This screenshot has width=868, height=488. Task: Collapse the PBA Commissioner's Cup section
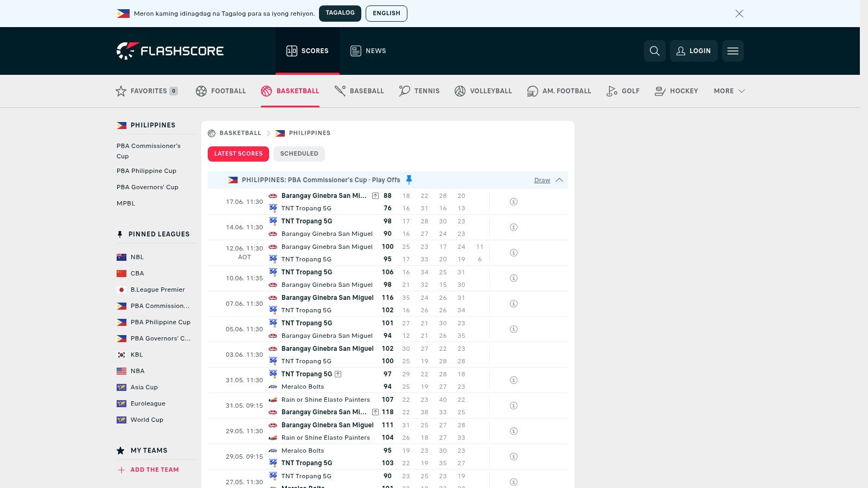pyautogui.click(x=559, y=180)
